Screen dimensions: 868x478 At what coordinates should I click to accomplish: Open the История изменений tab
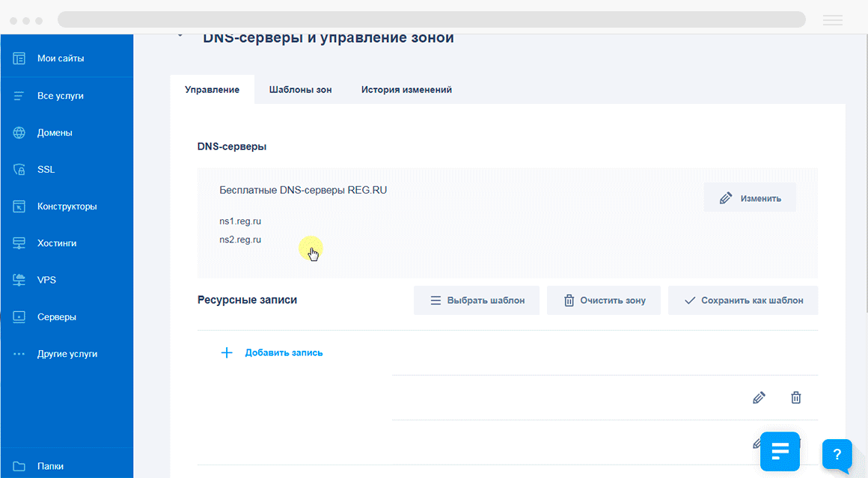pyautogui.click(x=406, y=90)
